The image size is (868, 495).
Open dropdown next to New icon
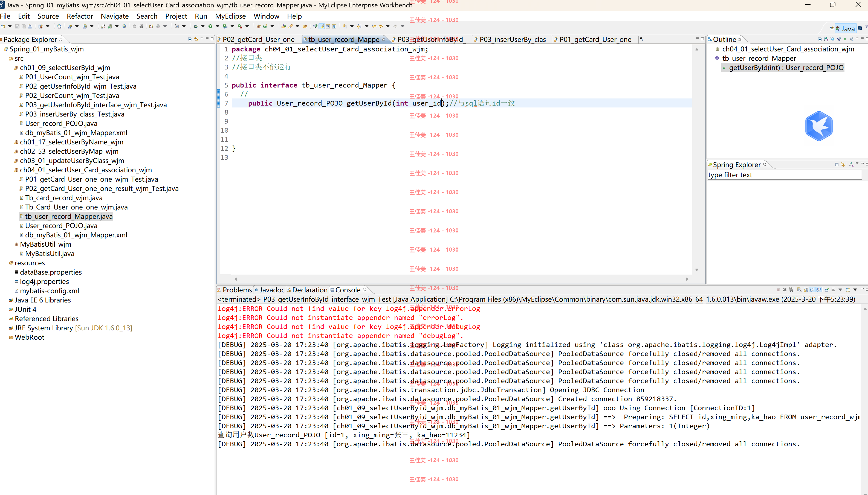(10, 27)
